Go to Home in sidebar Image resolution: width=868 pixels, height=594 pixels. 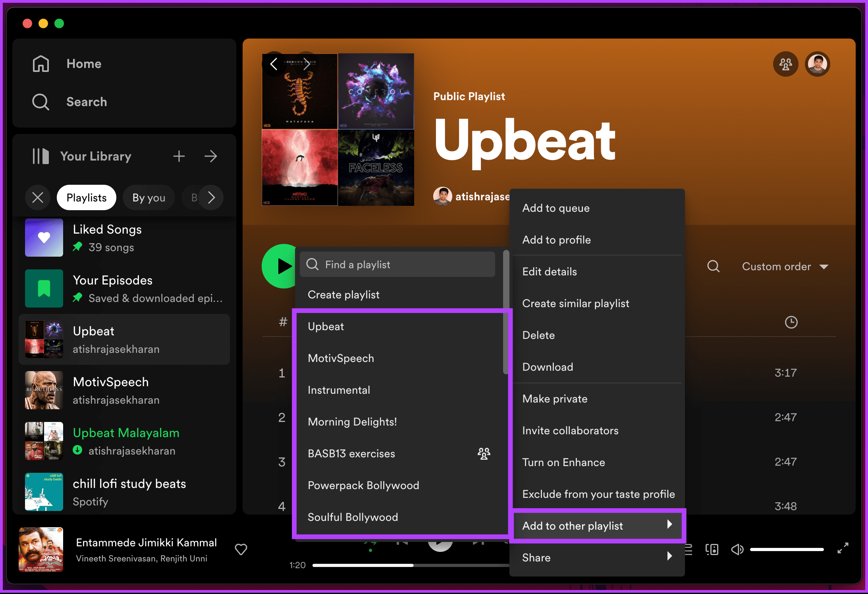coord(67,64)
